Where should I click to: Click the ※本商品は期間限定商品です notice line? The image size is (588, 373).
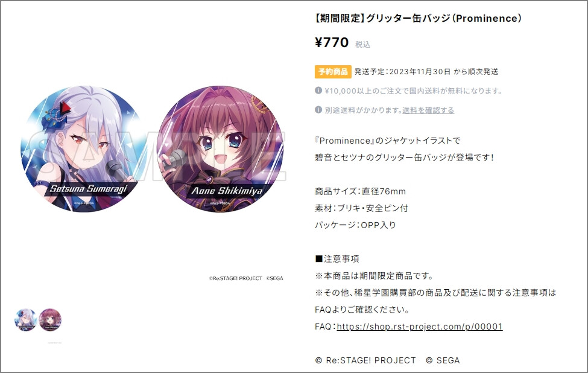coord(375,276)
